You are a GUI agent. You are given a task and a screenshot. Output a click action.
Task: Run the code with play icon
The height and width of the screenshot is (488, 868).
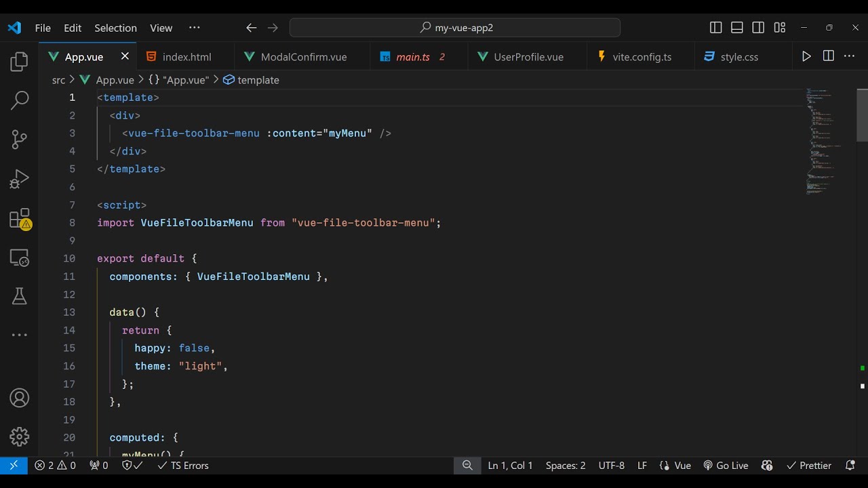[806, 56]
